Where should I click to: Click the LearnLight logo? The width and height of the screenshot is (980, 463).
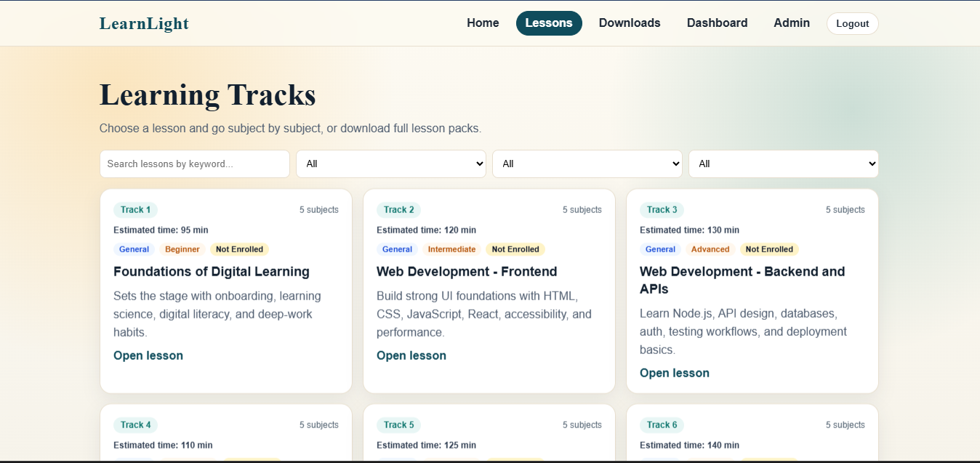coord(144,23)
